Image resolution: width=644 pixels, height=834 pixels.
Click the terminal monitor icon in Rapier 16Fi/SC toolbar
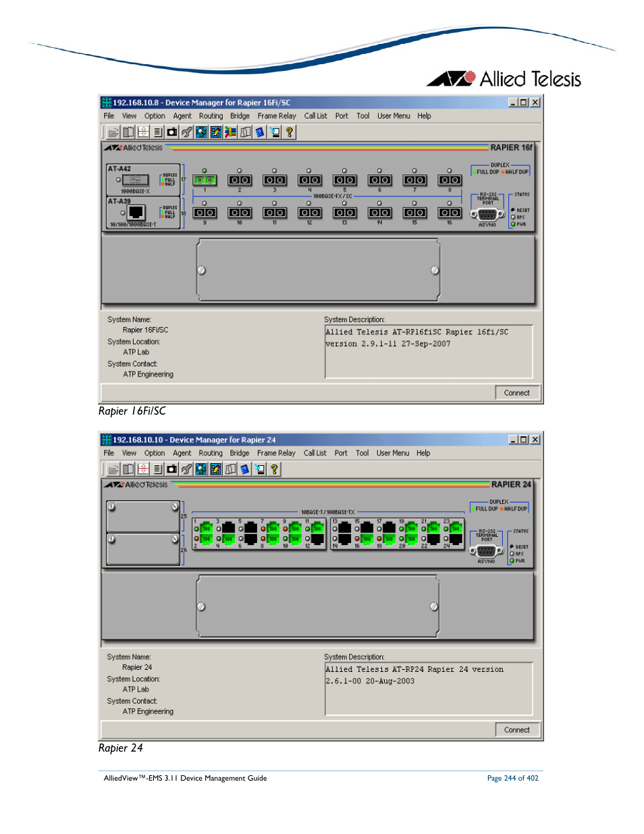275,132
